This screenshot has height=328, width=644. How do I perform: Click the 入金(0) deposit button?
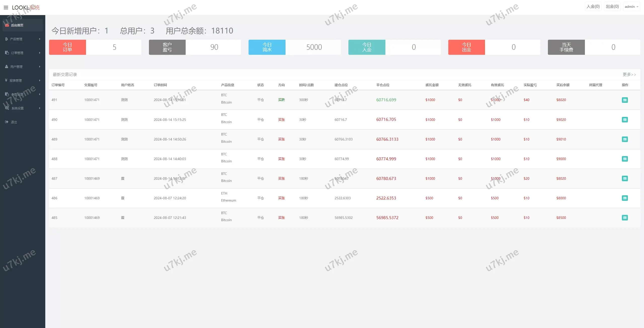[593, 7]
